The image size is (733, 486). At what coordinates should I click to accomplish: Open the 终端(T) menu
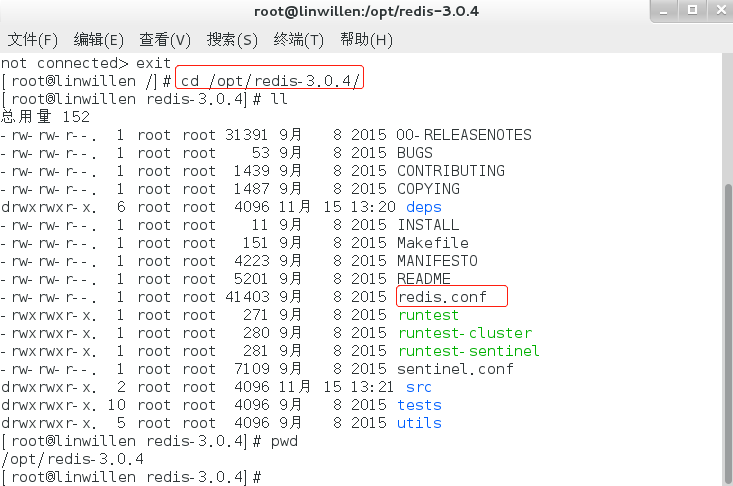(299, 40)
